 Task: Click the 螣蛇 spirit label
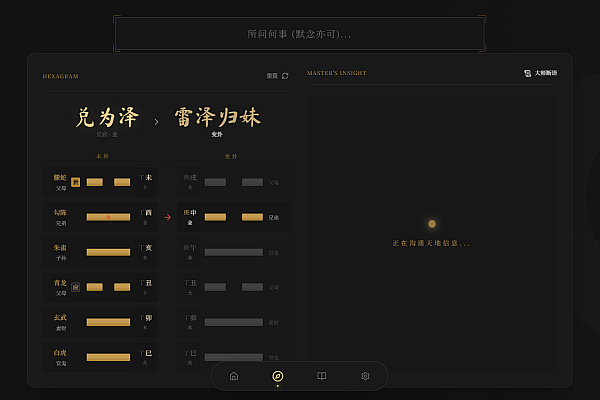(x=60, y=178)
